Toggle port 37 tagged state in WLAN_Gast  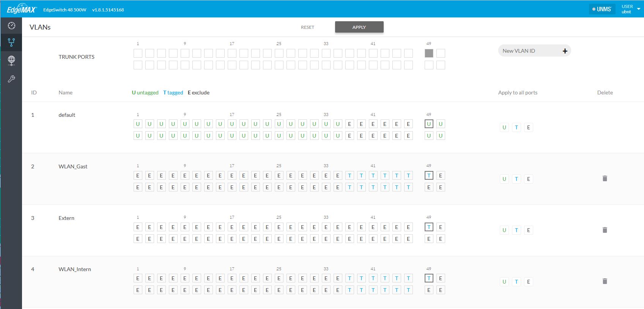350,176
